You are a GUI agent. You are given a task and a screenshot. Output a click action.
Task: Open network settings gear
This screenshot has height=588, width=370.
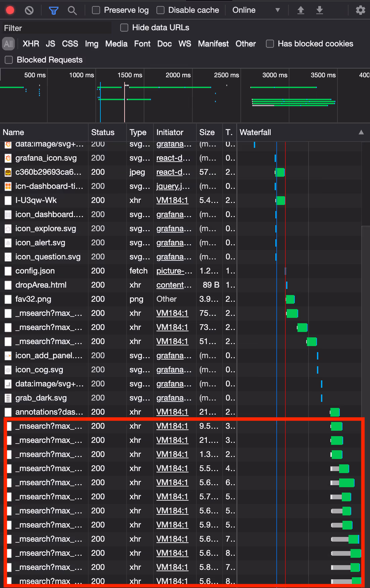(360, 10)
